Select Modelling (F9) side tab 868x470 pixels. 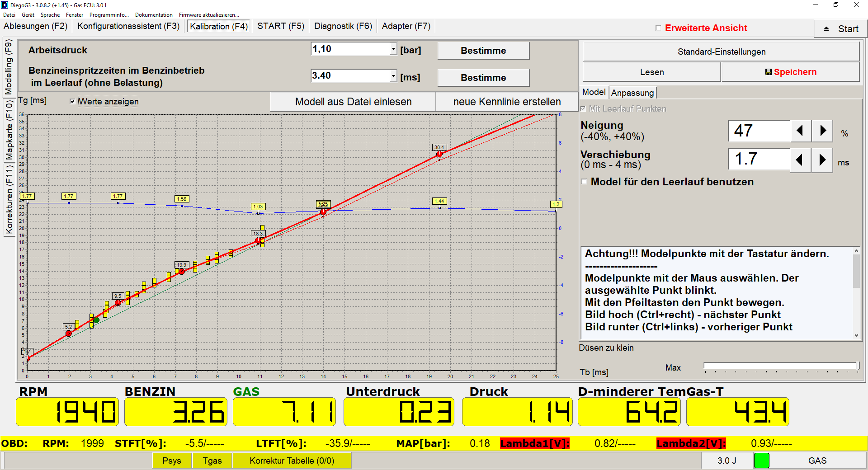[9, 67]
